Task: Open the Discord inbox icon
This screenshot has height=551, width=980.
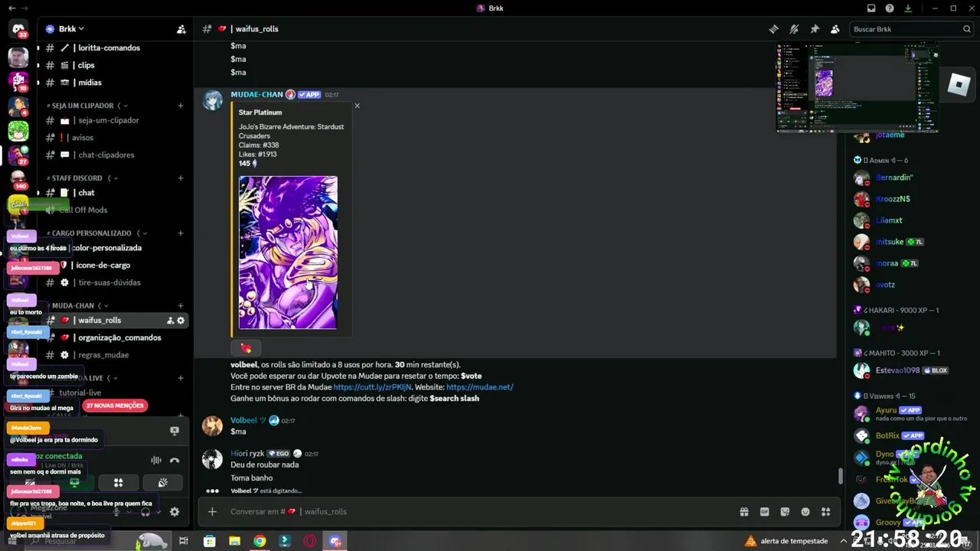Action: pos(871,8)
